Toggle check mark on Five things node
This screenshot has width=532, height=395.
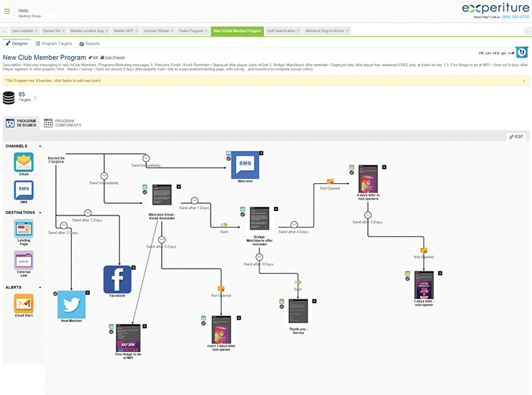[x=111, y=332]
